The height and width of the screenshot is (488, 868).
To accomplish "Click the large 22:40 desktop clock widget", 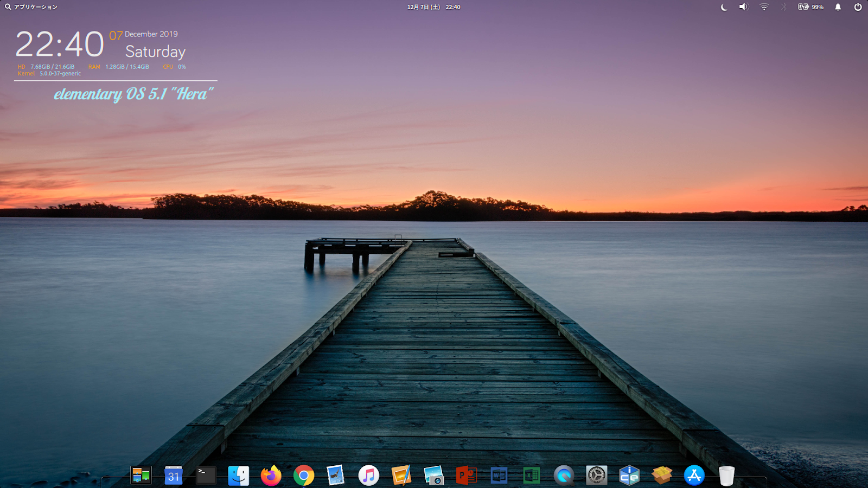I will click(x=60, y=44).
